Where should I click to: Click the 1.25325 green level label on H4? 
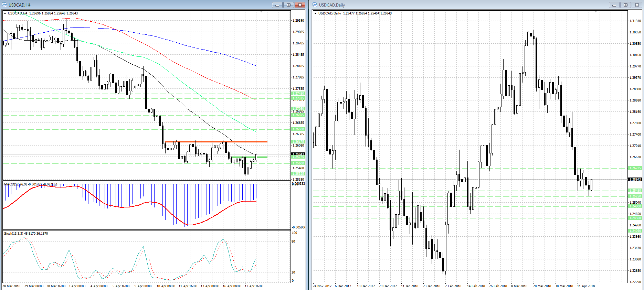coord(298,174)
